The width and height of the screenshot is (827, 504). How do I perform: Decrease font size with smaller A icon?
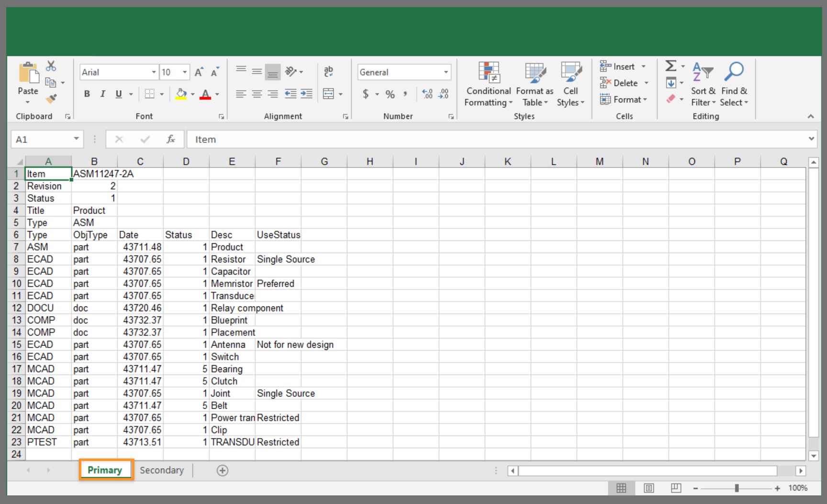(x=215, y=72)
